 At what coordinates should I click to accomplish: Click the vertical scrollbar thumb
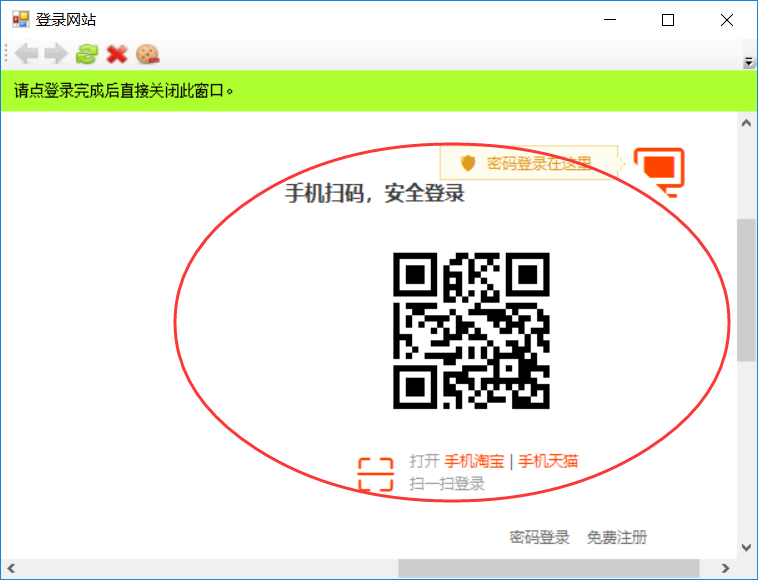click(746, 290)
